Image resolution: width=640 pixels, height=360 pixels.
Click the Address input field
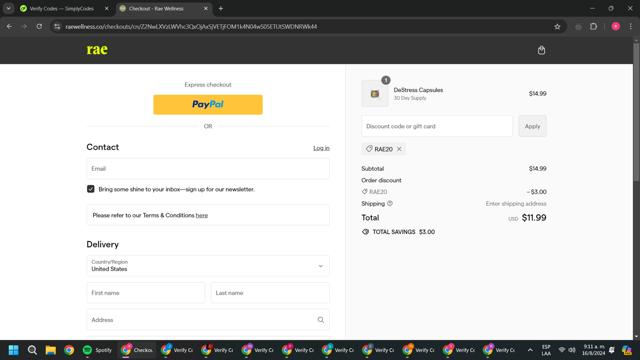[208, 320]
